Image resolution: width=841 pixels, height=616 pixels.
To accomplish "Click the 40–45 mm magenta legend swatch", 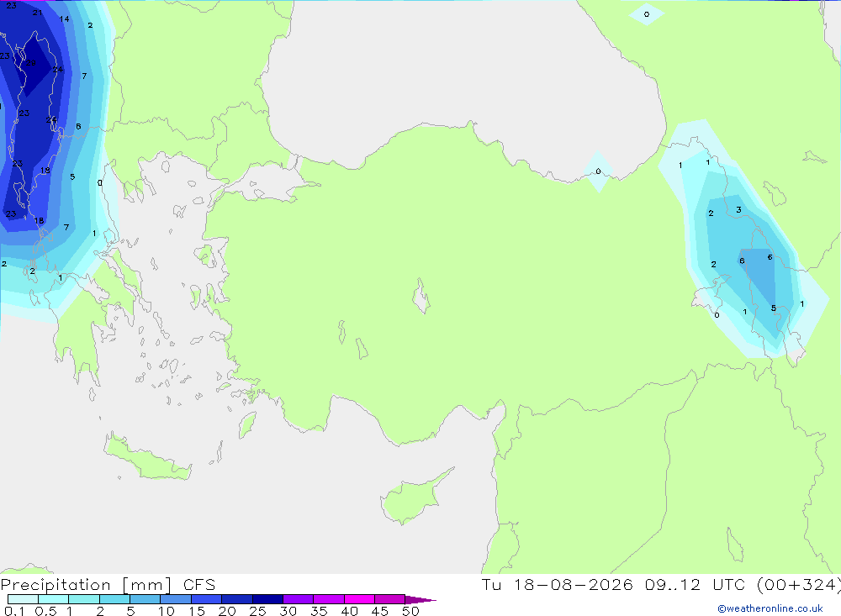I will tap(359, 599).
